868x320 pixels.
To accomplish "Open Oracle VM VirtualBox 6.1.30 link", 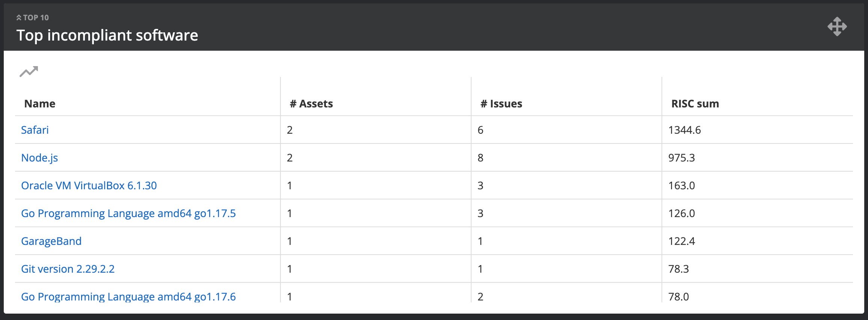I will click(89, 186).
